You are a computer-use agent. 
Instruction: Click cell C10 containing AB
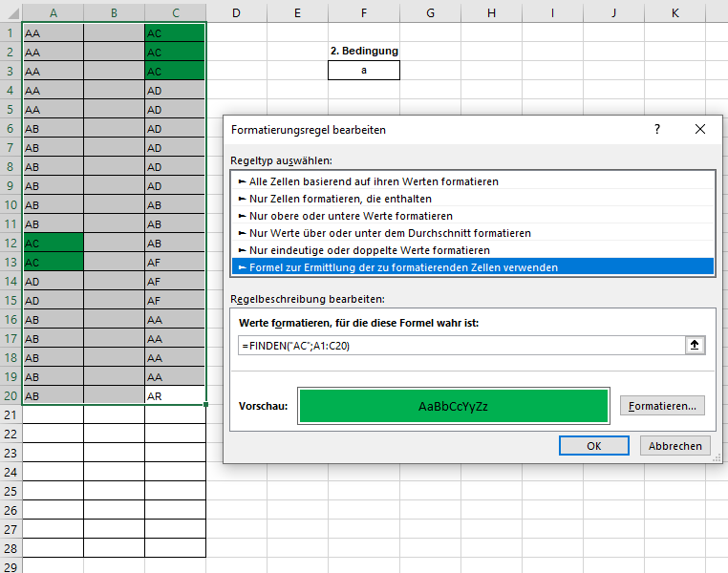point(175,205)
